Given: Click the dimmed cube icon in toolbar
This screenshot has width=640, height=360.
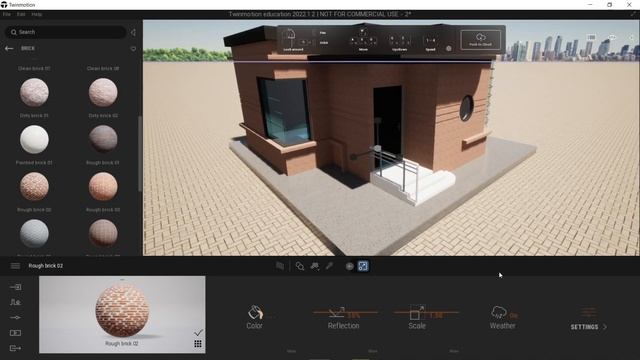Looking at the screenshot, I should point(280,266).
